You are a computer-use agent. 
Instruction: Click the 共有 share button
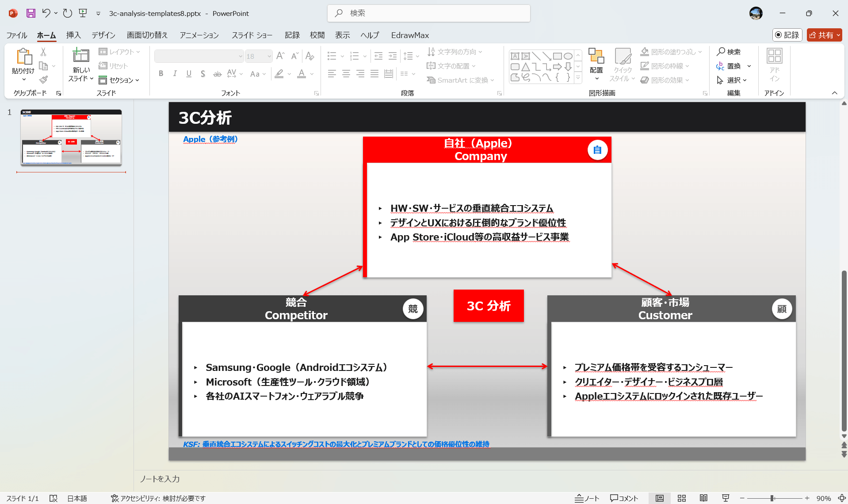pos(825,35)
